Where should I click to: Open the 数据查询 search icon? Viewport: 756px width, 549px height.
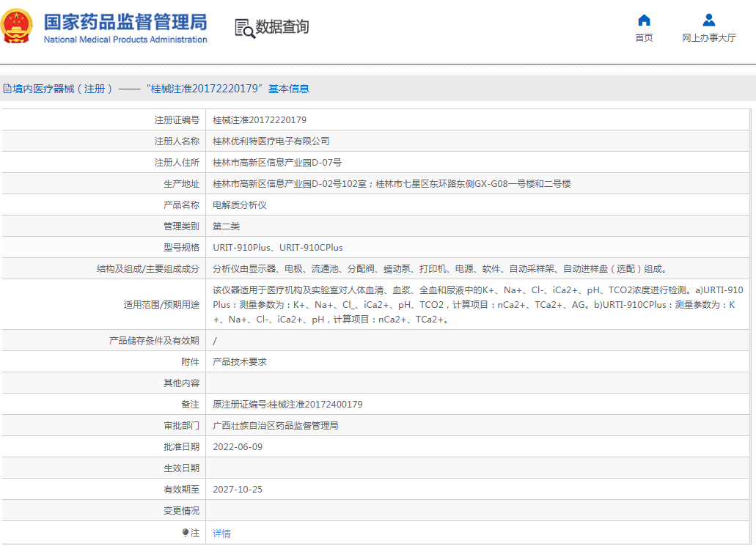[245, 29]
